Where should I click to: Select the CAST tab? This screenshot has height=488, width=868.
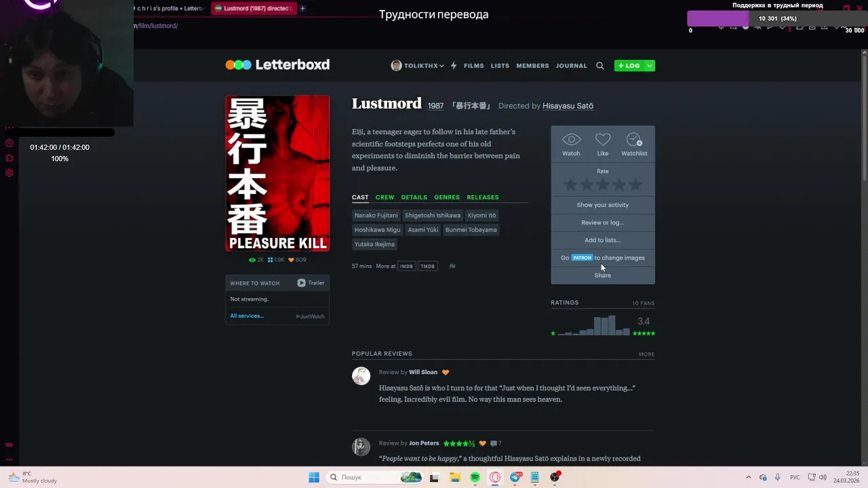point(360,197)
